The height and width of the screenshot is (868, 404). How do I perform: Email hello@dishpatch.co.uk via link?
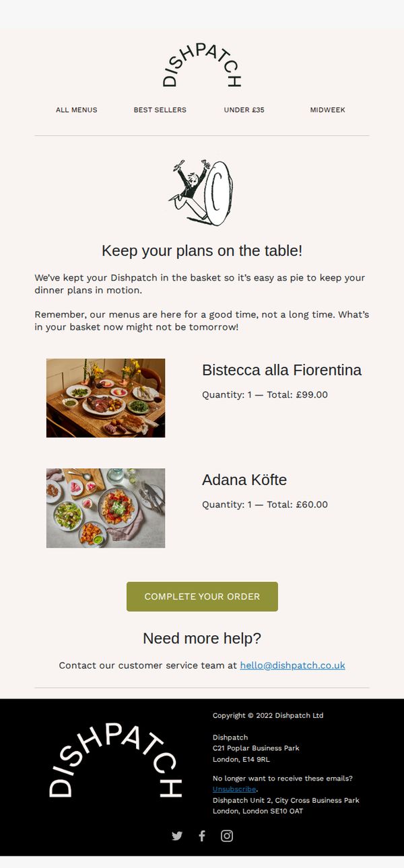click(x=293, y=665)
